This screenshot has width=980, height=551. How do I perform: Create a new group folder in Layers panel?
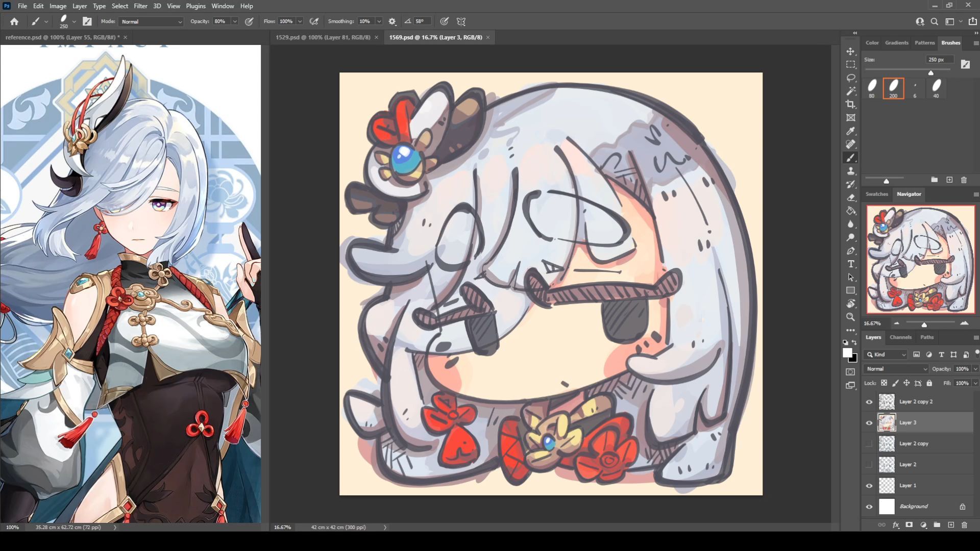[937, 524]
